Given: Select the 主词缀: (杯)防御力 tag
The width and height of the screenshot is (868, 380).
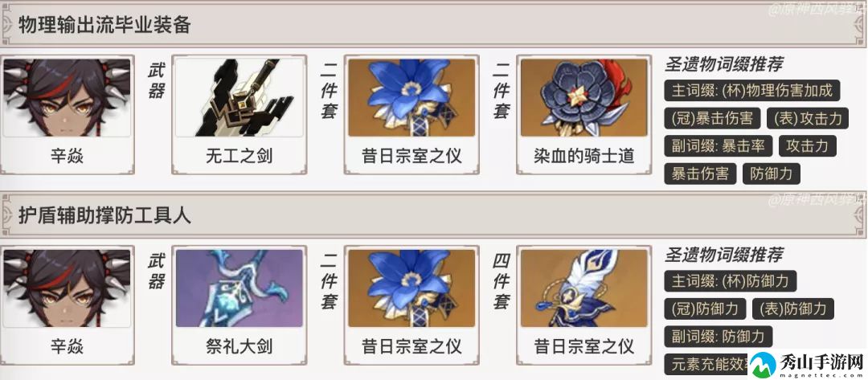Looking at the screenshot, I should 730,281.
